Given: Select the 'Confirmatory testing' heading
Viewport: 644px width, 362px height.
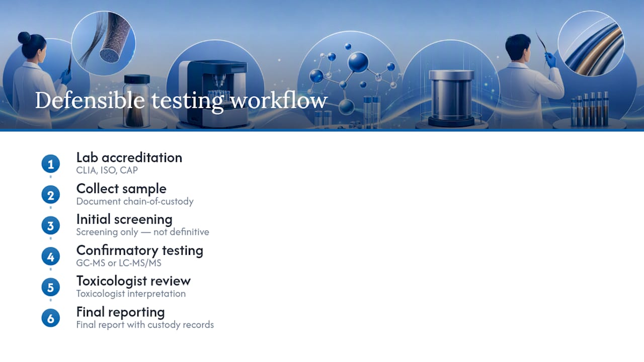Looking at the screenshot, I should point(140,250).
